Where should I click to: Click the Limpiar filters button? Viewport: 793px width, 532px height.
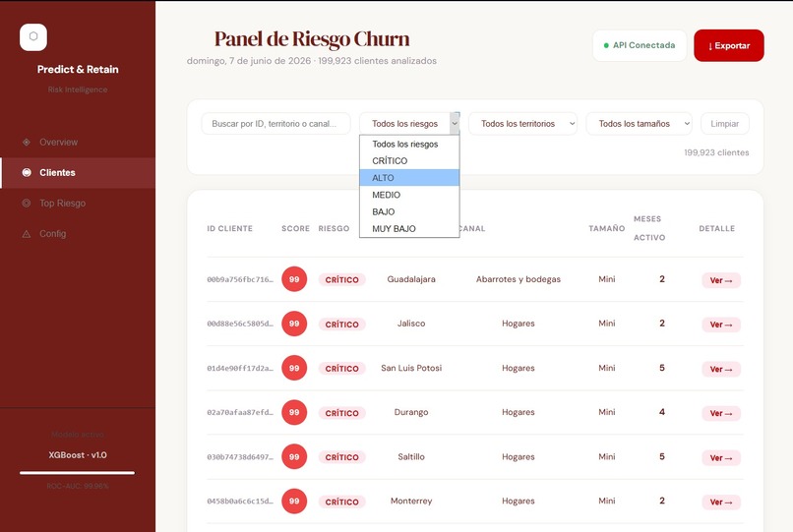[x=725, y=123]
